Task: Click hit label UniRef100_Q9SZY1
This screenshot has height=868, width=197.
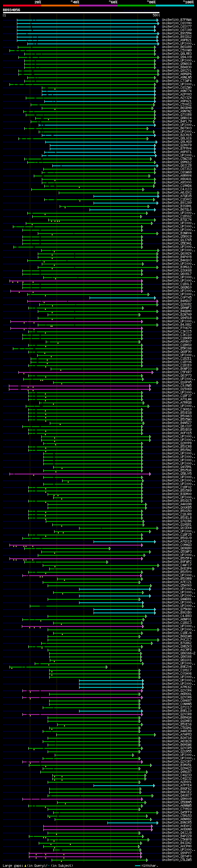Action: [177, 71]
